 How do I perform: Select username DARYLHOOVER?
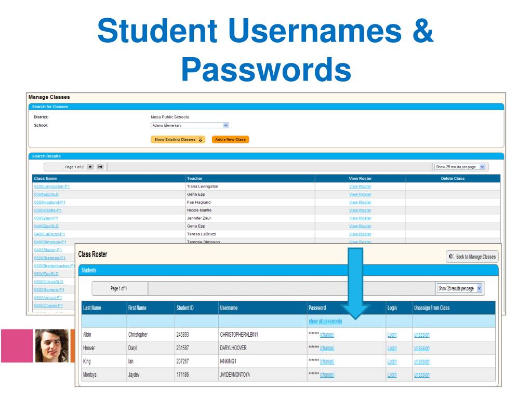pos(233,348)
